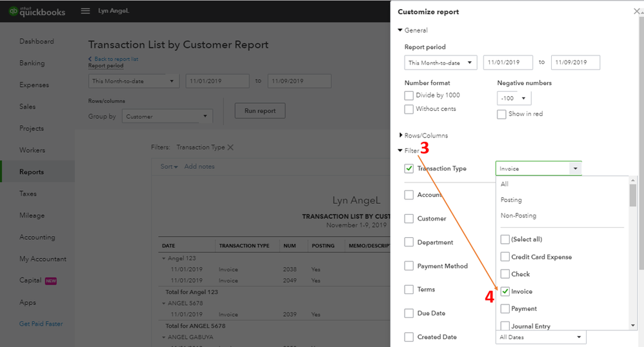Enable the Due Date filter checkbox

click(408, 313)
